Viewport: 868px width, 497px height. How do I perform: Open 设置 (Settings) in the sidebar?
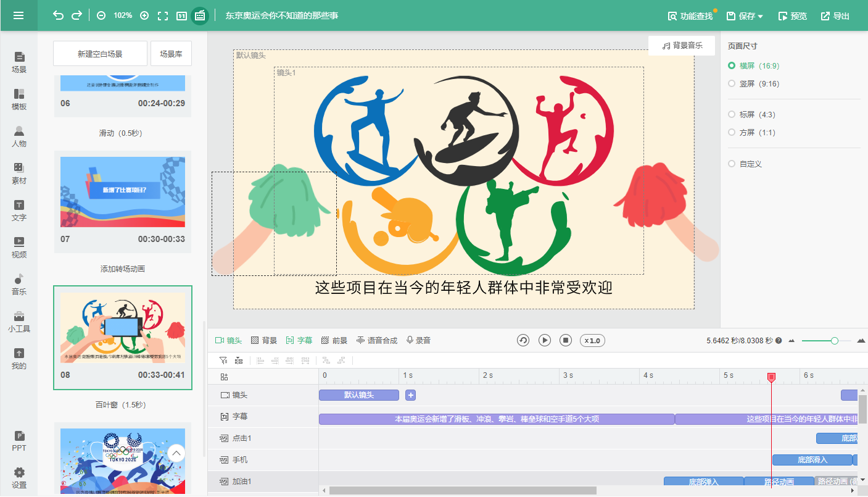pos(19,478)
